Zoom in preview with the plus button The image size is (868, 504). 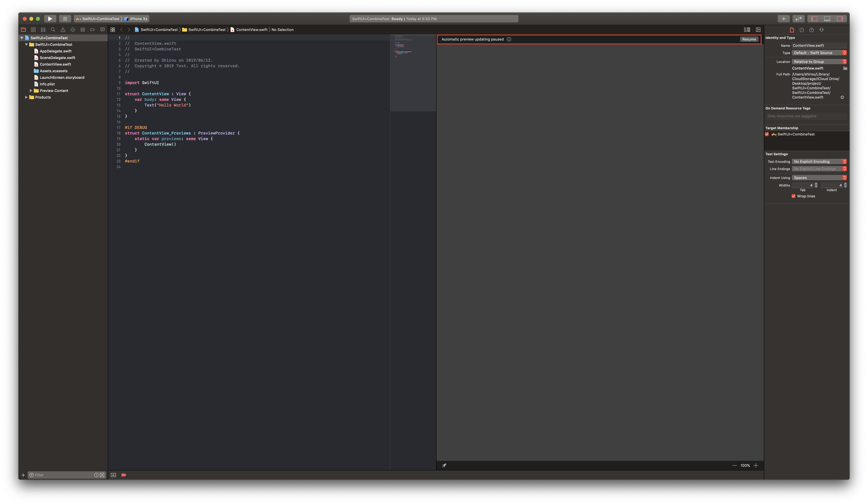756,465
